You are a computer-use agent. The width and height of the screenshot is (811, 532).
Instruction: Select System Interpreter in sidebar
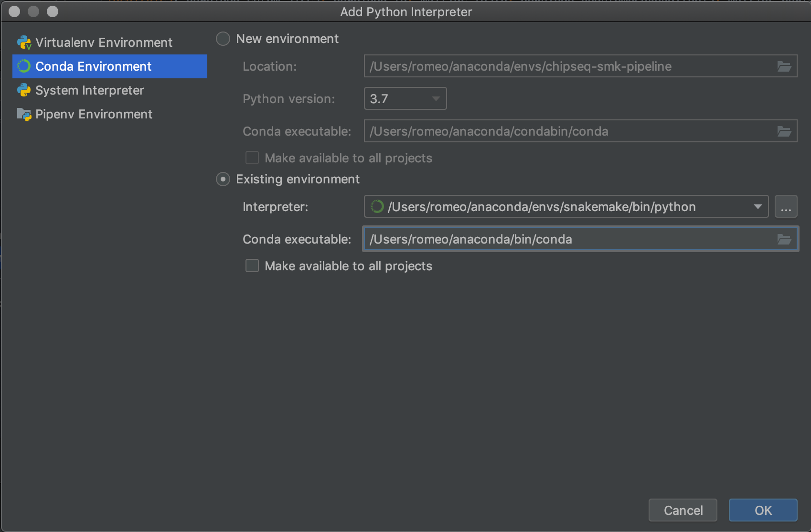click(x=110, y=90)
